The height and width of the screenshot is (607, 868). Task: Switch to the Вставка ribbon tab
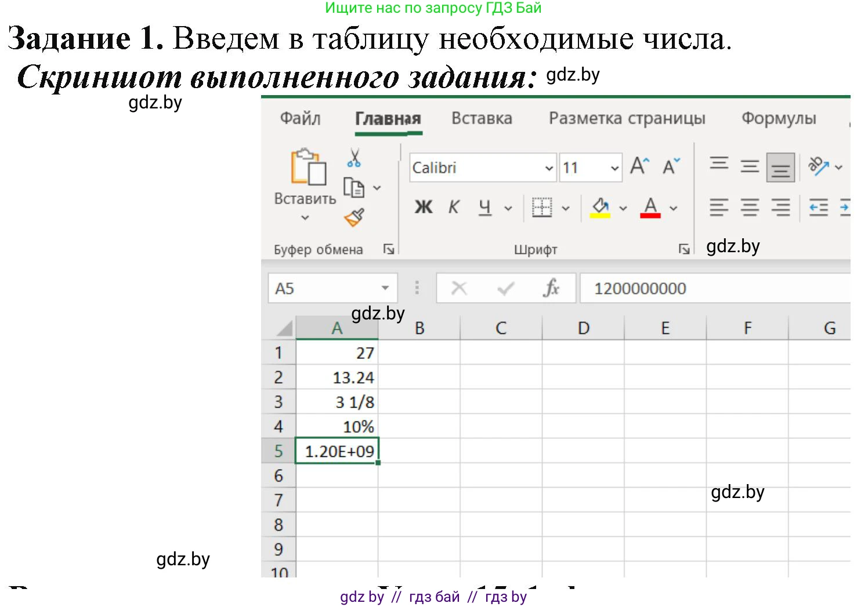[482, 118]
